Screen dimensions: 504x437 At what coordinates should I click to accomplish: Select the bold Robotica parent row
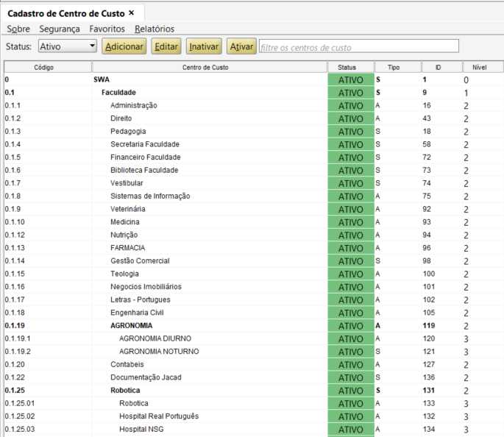[254, 391]
